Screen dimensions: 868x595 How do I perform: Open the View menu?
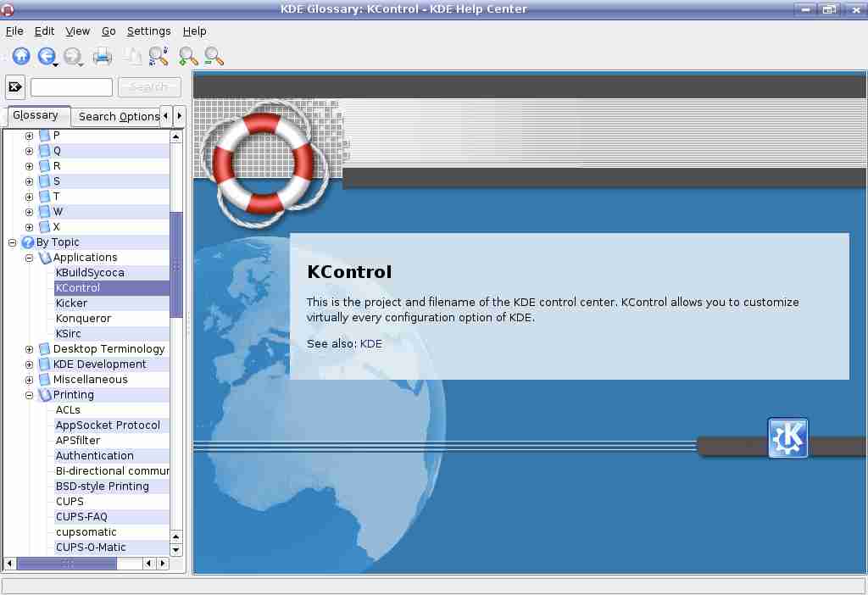point(77,31)
